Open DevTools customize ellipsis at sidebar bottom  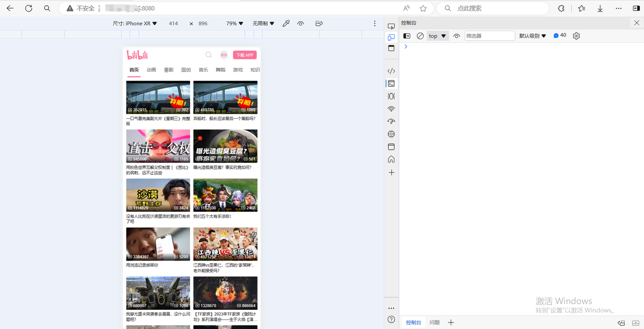391,308
